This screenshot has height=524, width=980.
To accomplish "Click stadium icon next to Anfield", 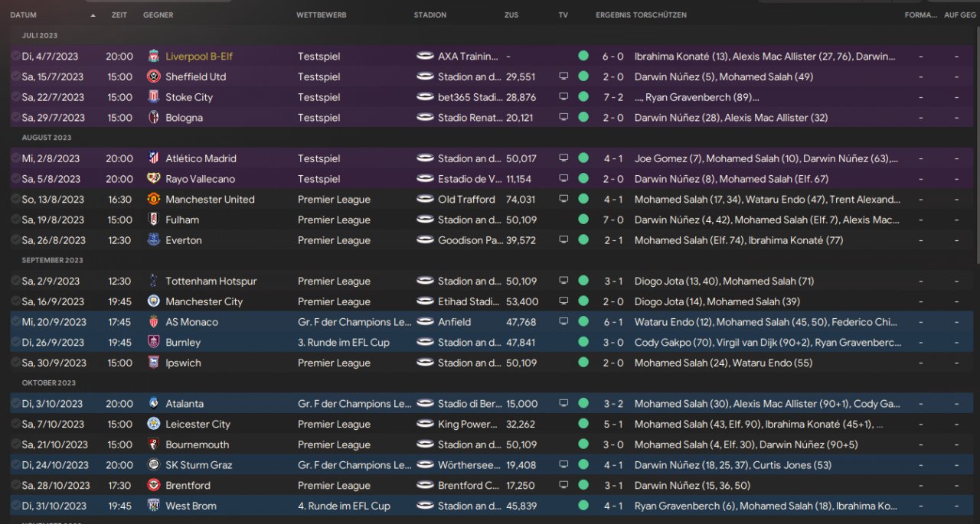I will 425,322.
